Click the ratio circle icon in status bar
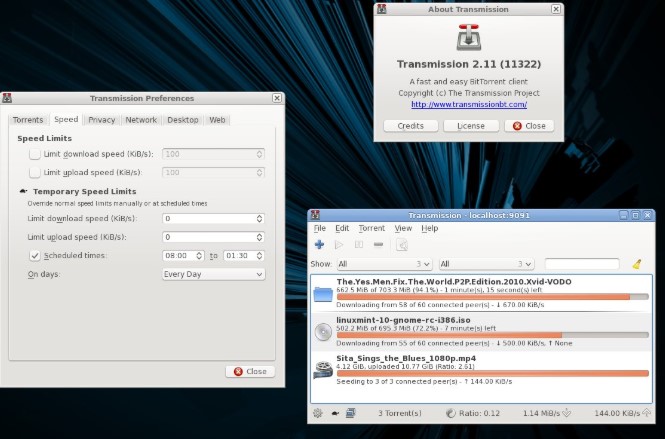 [450, 413]
